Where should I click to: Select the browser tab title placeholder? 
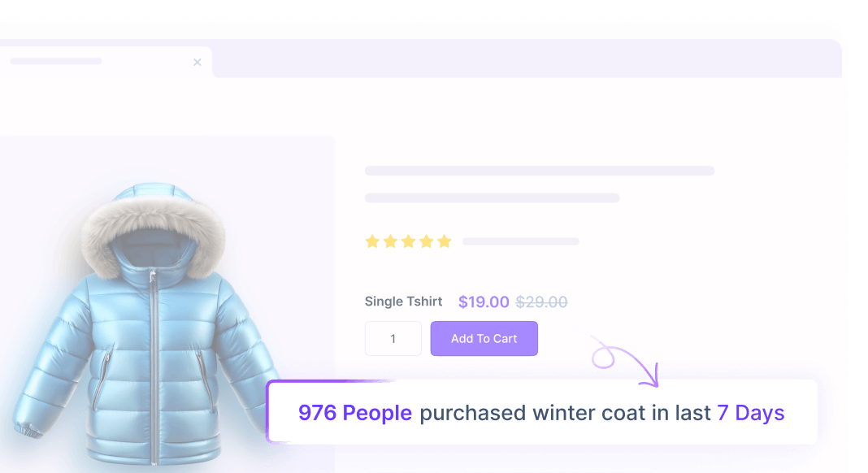click(56, 61)
